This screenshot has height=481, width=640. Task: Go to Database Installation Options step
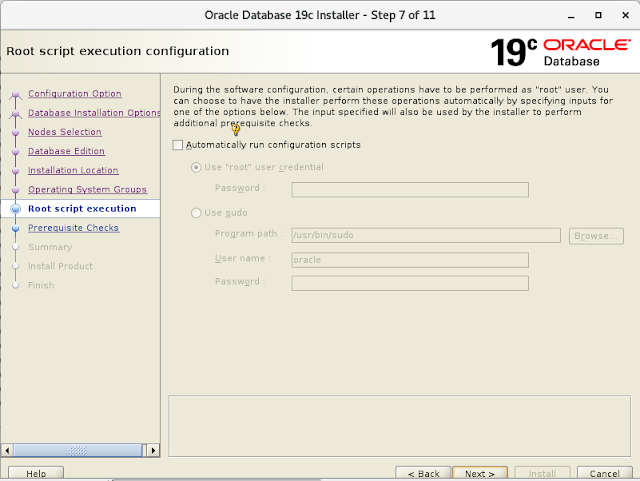click(x=94, y=113)
